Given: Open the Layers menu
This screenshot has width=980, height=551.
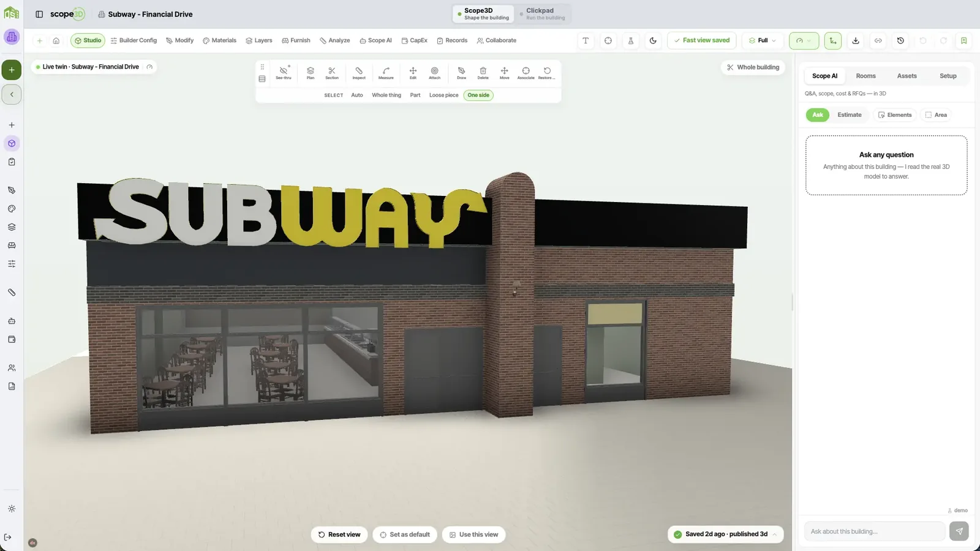Looking at the screenshot, I should 258,40.
